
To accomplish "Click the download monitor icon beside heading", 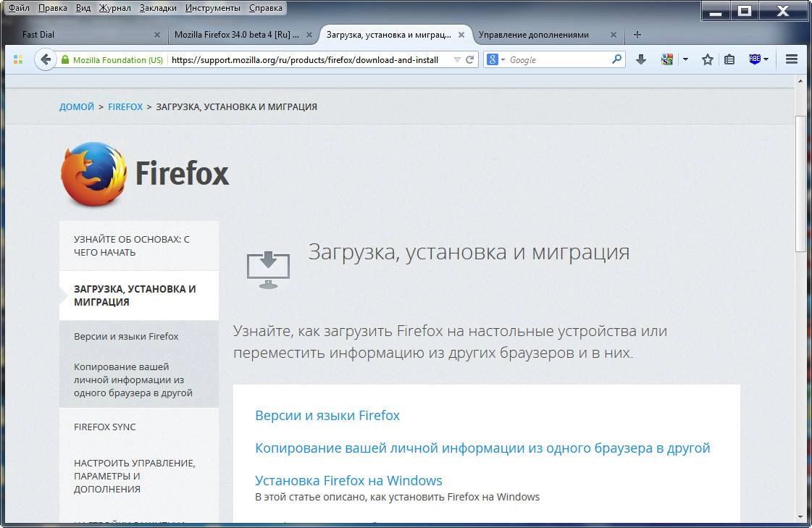I will click(268, 269).
